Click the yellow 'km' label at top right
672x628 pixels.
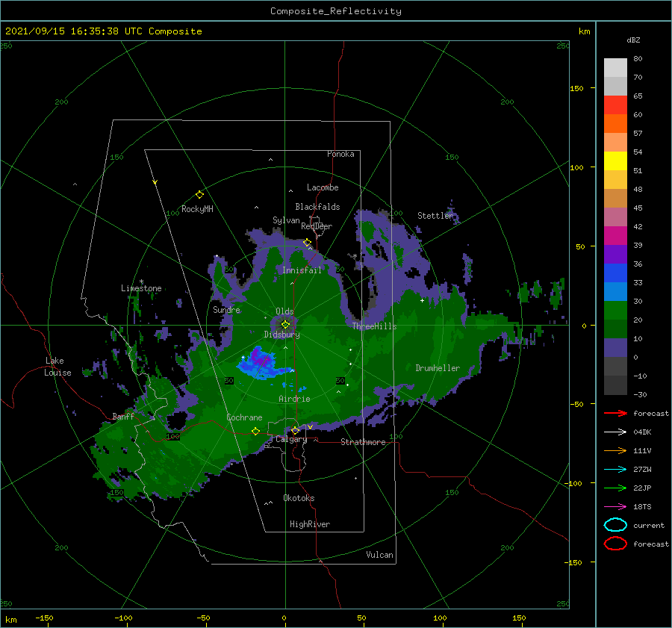pos(584,31)
